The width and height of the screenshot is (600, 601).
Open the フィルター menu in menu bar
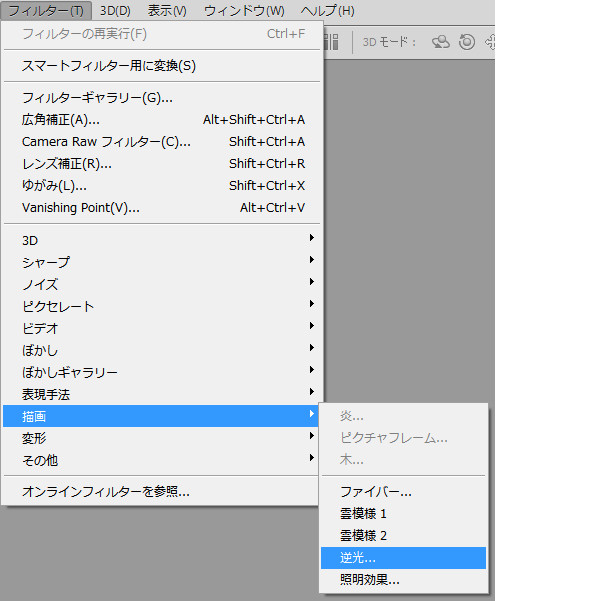46,11
